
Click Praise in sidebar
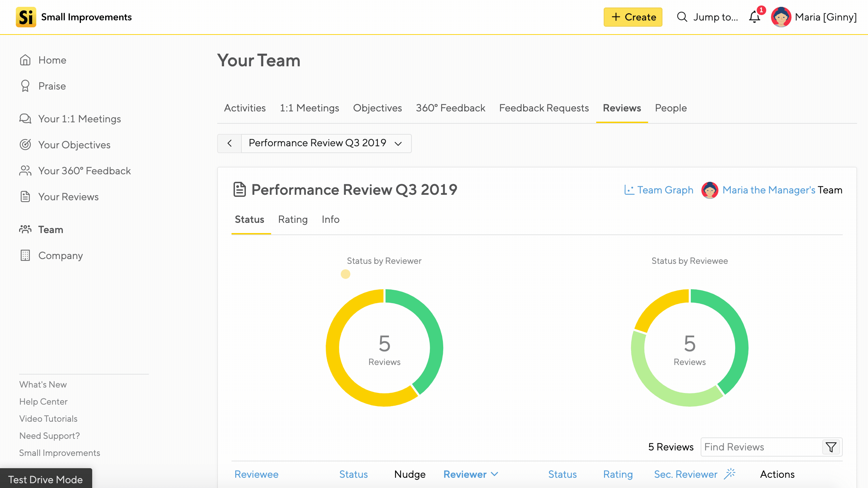52,86
